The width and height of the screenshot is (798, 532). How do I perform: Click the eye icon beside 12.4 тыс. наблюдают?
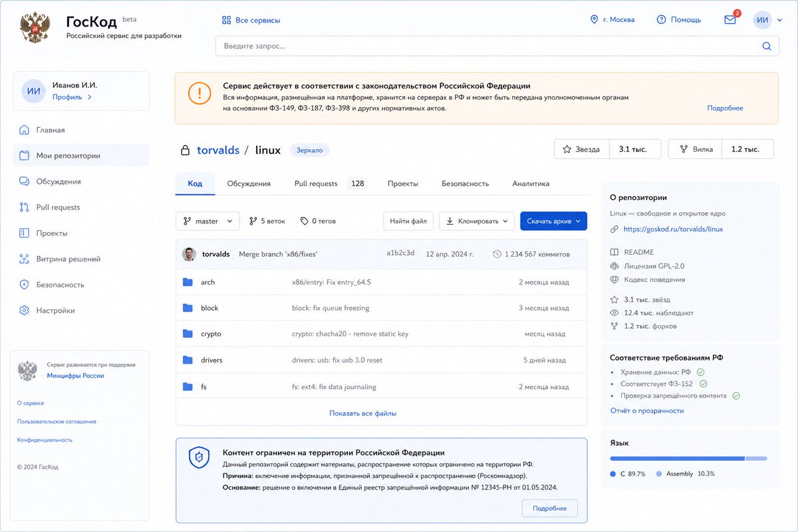coord(614,313)
